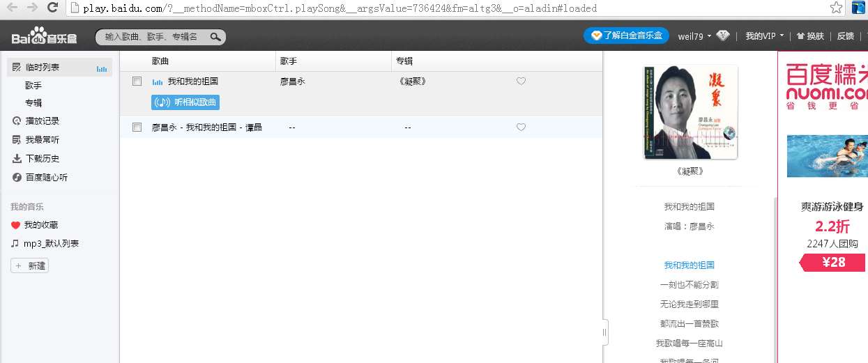Reload the page with the refresh icon

(52, 8)
